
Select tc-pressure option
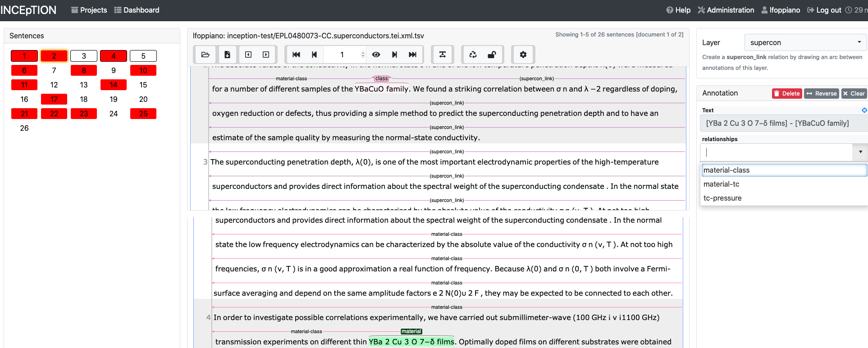pos(784,198)
